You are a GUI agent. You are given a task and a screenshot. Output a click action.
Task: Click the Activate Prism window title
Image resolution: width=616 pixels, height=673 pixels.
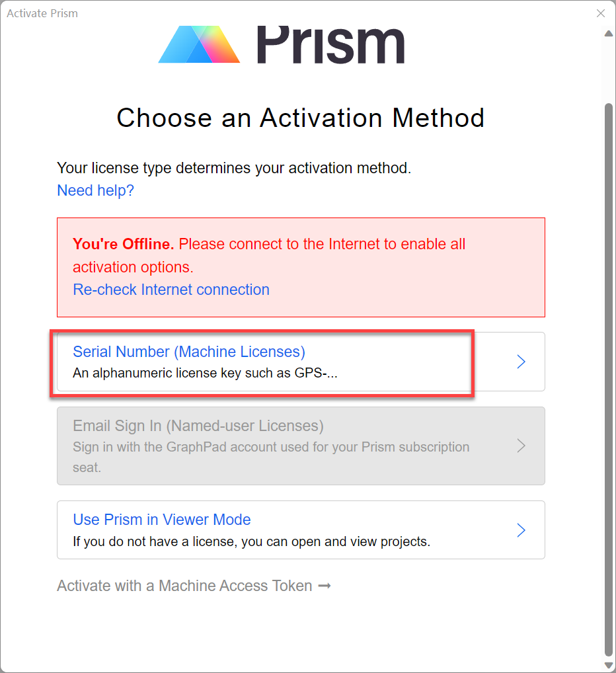click(42, 13)
